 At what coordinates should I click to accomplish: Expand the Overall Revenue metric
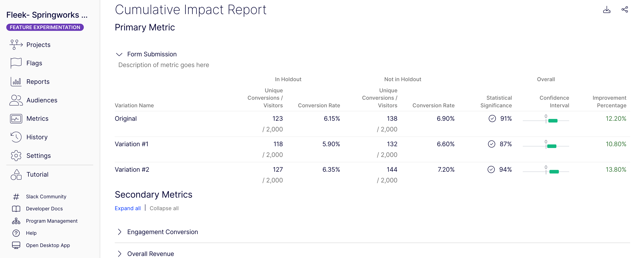tap(119, 254)
